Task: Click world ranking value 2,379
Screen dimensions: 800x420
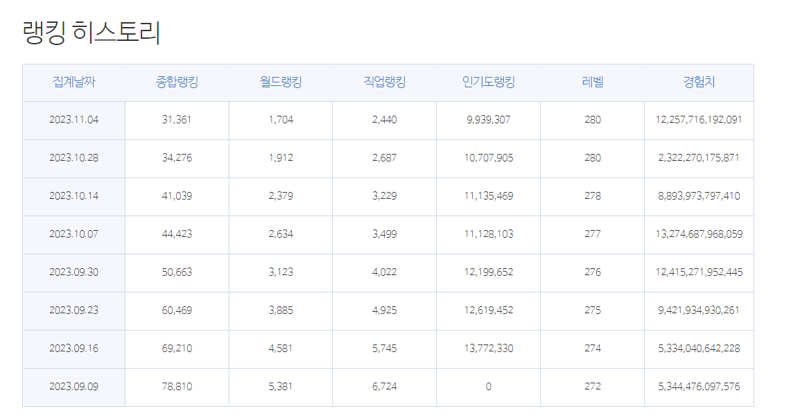Action: [x=281, y=196]
